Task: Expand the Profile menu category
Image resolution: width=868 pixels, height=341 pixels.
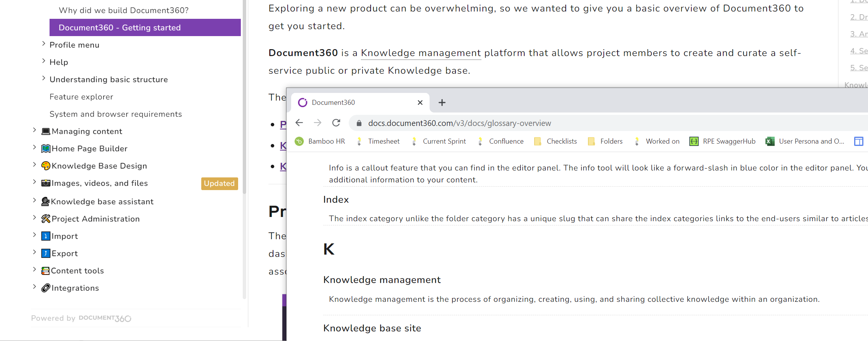Action: point(43,44)
